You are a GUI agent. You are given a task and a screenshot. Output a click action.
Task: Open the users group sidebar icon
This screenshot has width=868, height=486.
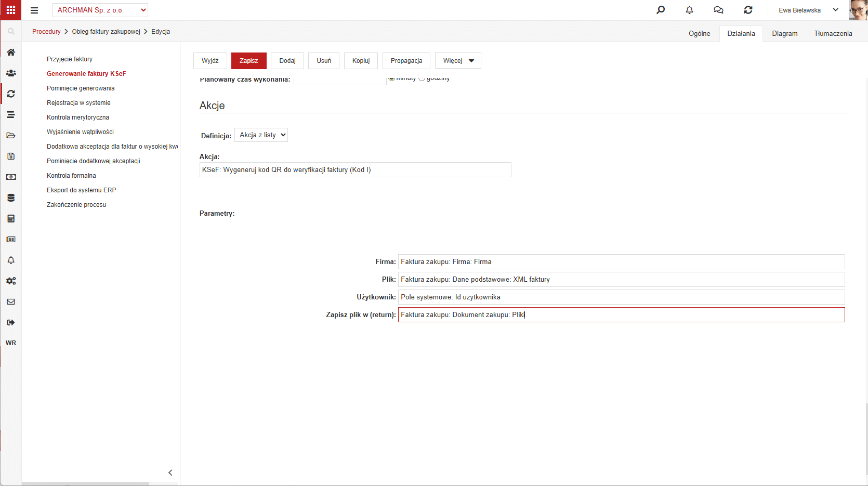click(11, 73)
